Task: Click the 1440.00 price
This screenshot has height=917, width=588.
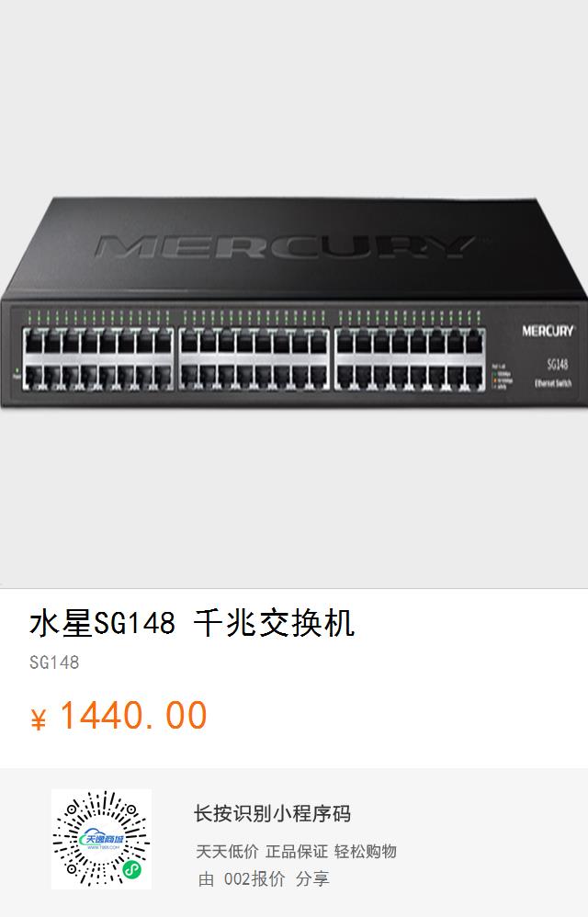Action: [x=133, y=716]
